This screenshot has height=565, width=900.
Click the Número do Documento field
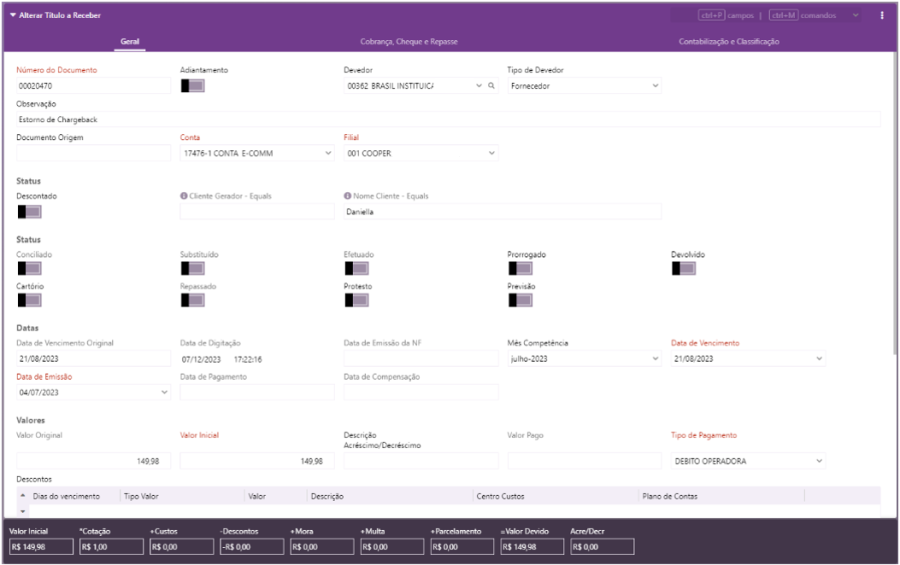(x=93, y=86)
